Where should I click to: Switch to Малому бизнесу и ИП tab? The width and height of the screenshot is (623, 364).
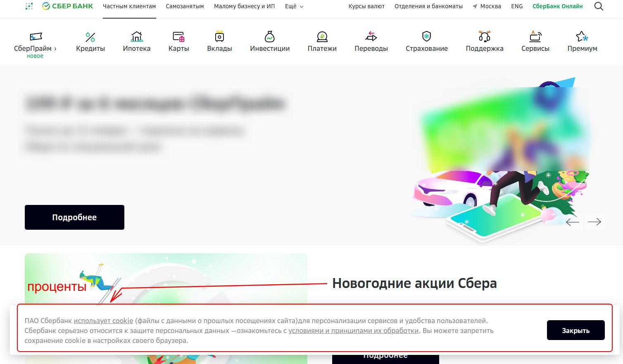click(x=245, y=7)
